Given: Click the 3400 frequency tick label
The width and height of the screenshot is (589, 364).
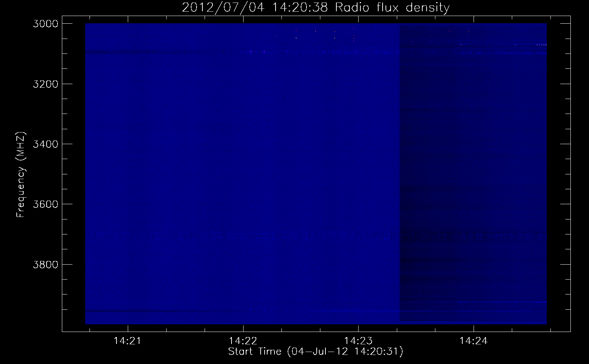Looking at the screenshot, I should point(45,144).
